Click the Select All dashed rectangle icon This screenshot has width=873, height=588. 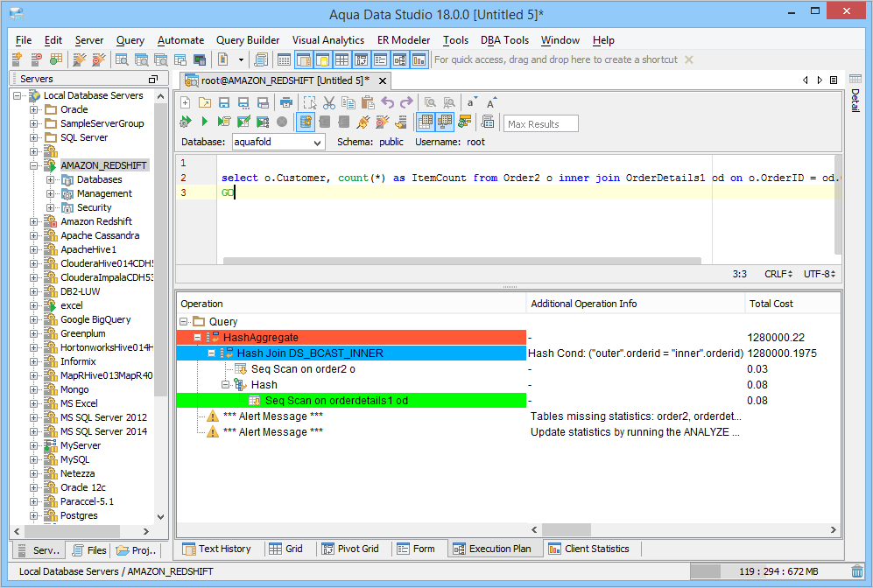point(310,102)
